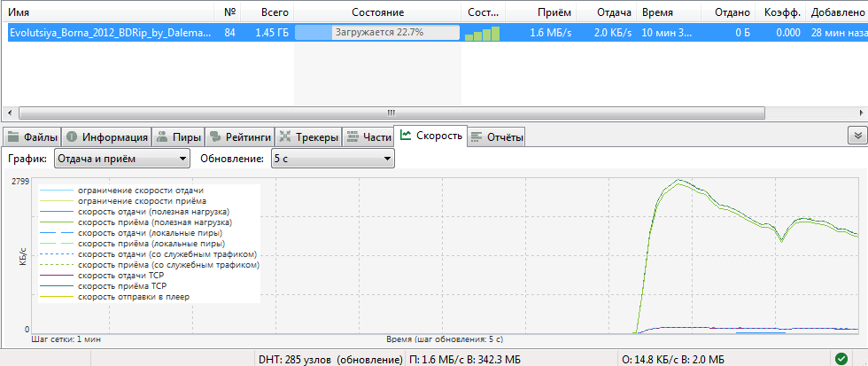The height and width of the screenshot is (366, 868).
Task: Click the 'Загружается 22.7%' progress bar
Action: [377, 33]
